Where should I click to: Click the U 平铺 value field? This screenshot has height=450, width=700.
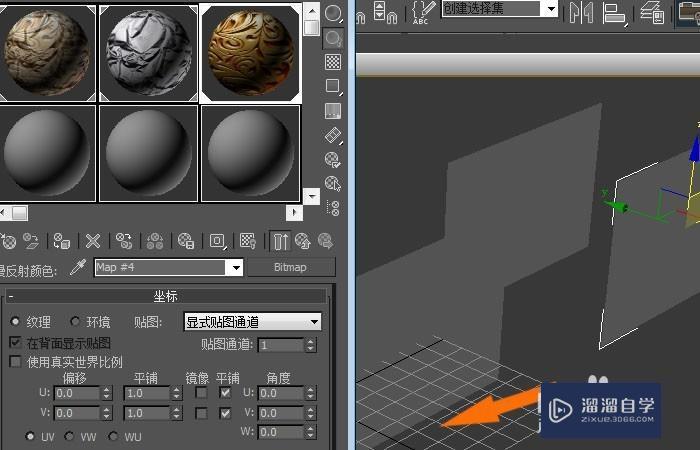147,393
